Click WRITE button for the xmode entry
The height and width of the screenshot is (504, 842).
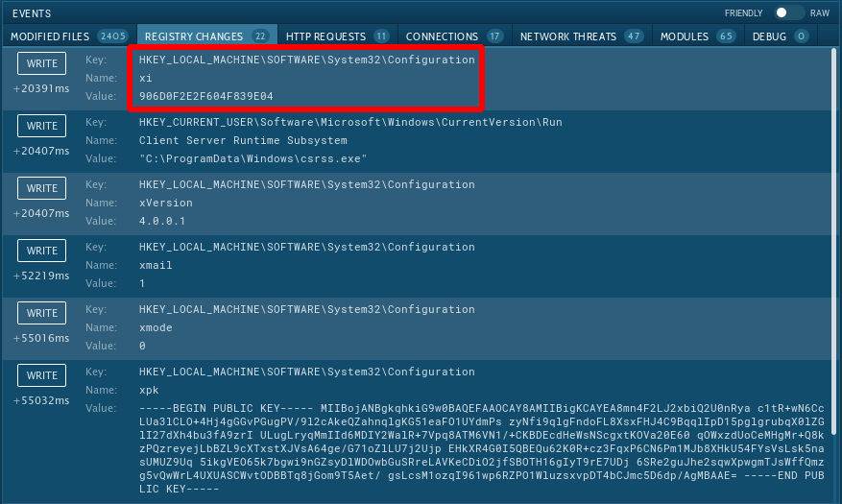[41, 313]
